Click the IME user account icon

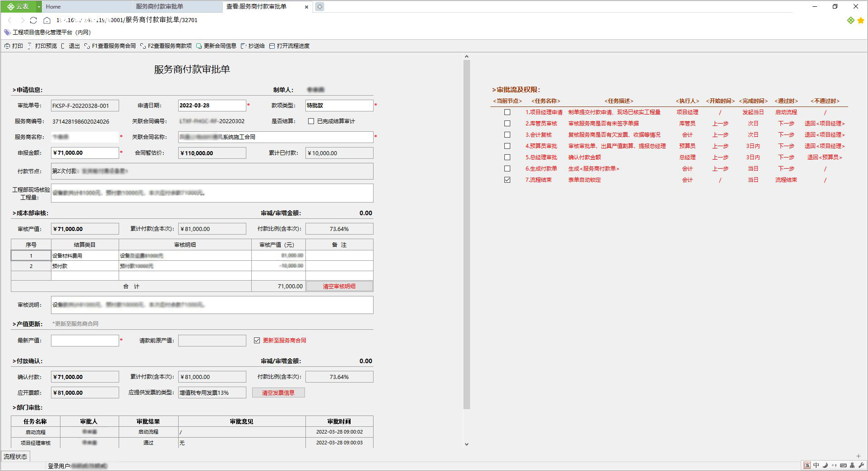click(852, 466)
